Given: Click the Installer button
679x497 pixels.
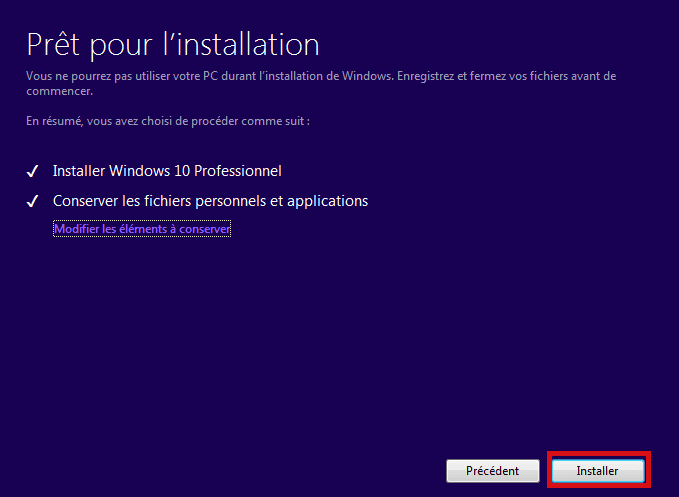Looking at the screenshot, I should coord(598,471).
